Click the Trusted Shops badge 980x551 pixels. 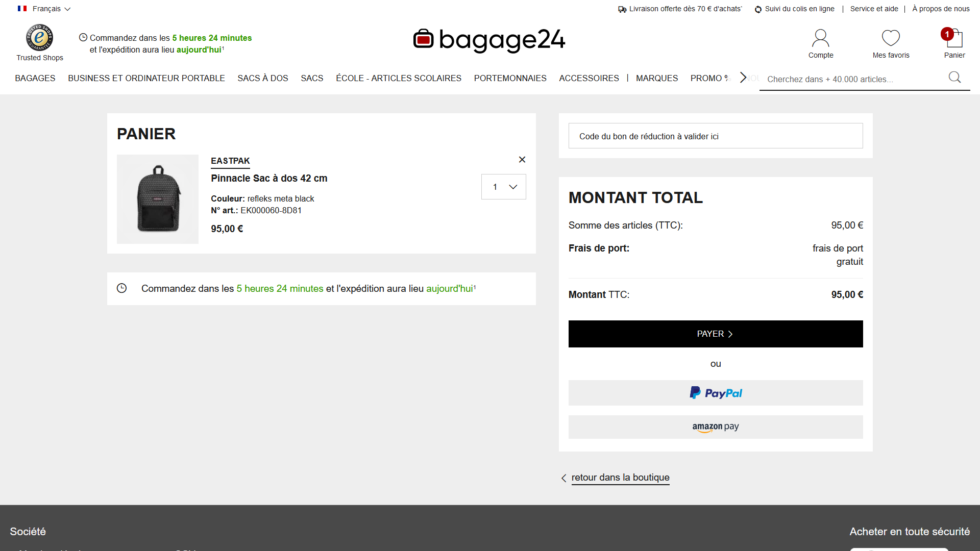coord(40,43)
